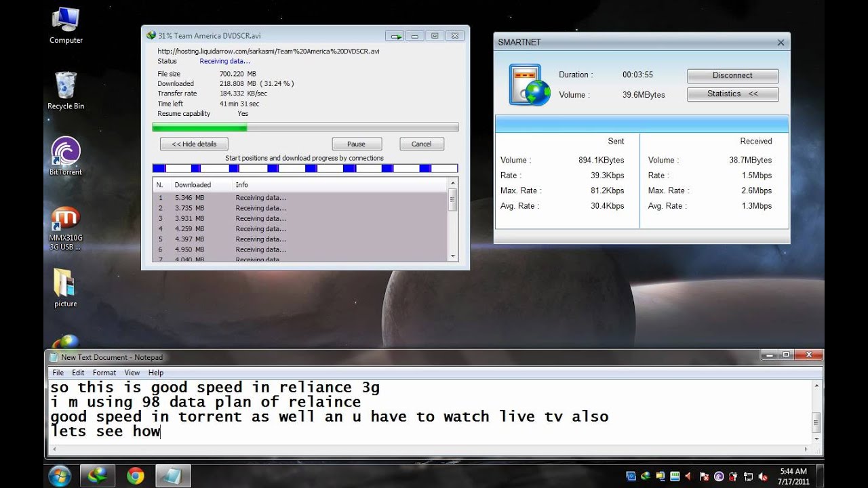
Task: Select connection row 2 with 3.735 MB
Action: (x=300, y=208)
